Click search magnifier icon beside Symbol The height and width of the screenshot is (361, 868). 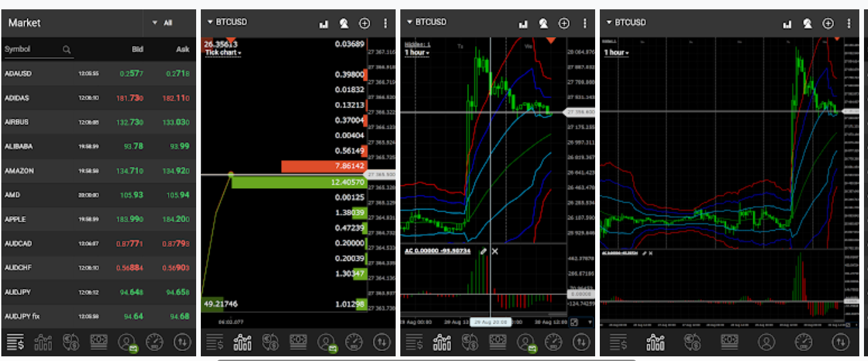pos(67,49)
